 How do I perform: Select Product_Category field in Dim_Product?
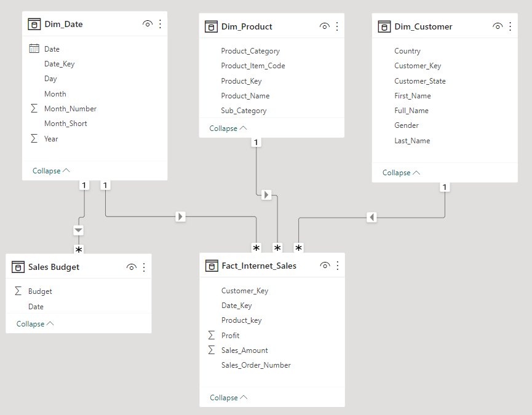click(x=250, y=51)
